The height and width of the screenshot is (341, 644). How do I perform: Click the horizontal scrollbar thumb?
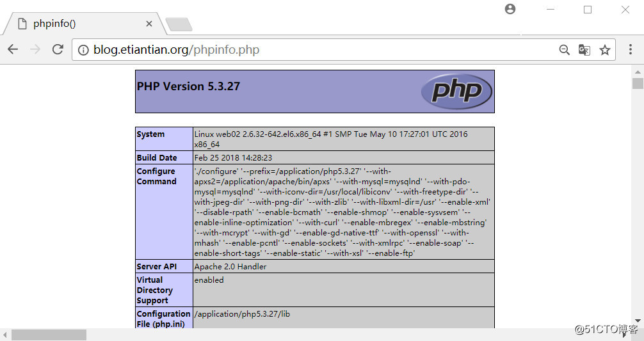pos(49,335)
